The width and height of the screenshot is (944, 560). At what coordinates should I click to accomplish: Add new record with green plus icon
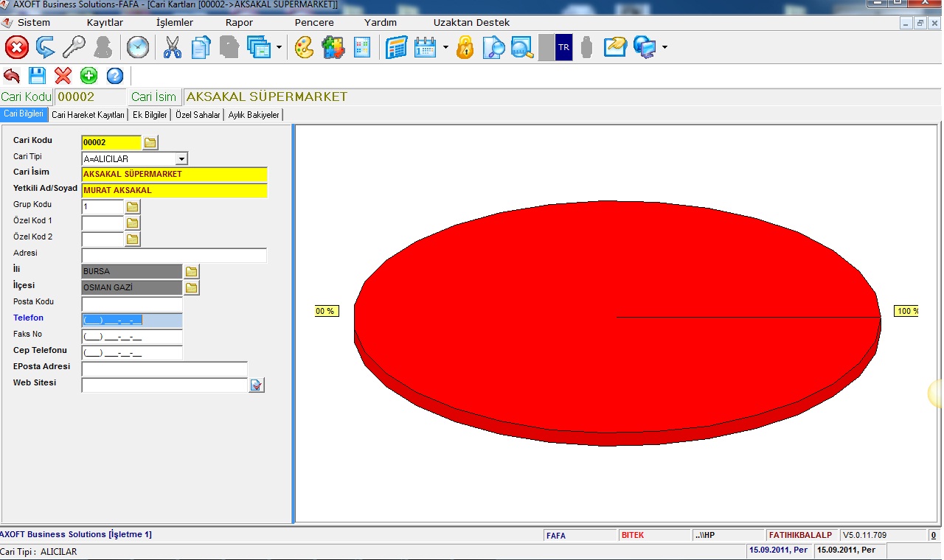pyautogui.click(x=88, y=75)
